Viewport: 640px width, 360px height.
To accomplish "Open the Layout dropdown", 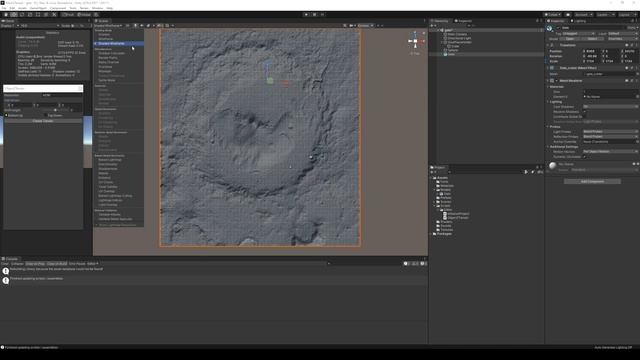I will pyautogui.click(x=627, y=15).
